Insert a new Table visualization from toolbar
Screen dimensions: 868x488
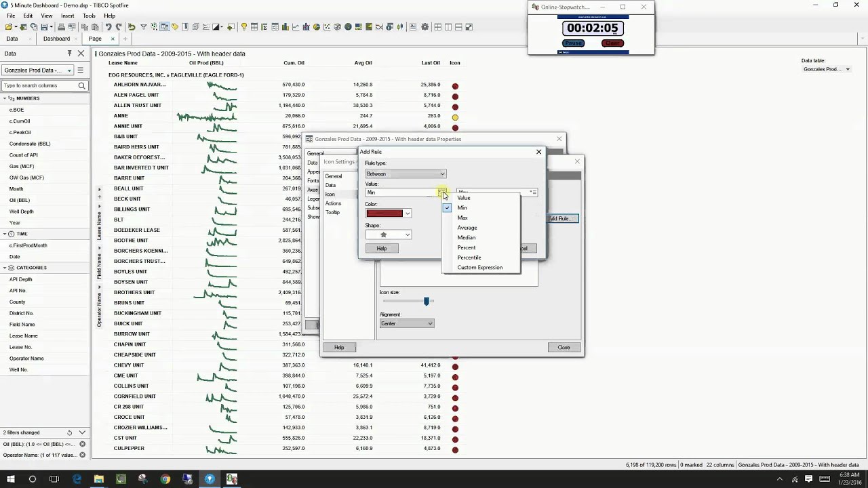tap(254, 27)
